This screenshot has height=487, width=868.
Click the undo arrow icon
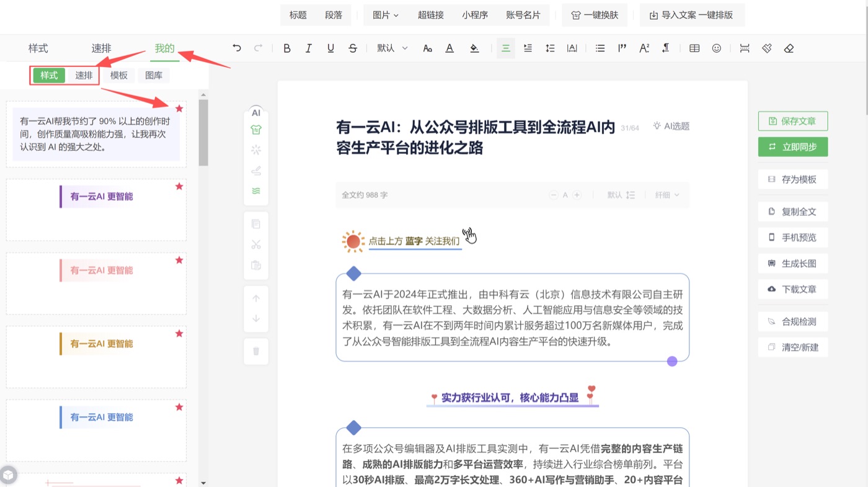[237, 48]
